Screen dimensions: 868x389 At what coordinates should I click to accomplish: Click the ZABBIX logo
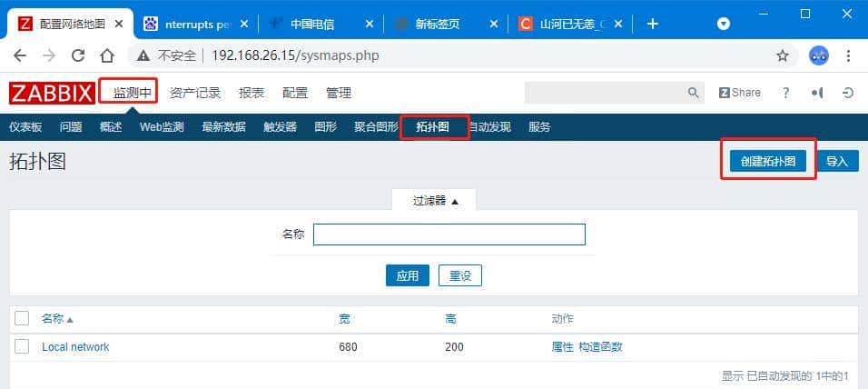tap(52, 93)
